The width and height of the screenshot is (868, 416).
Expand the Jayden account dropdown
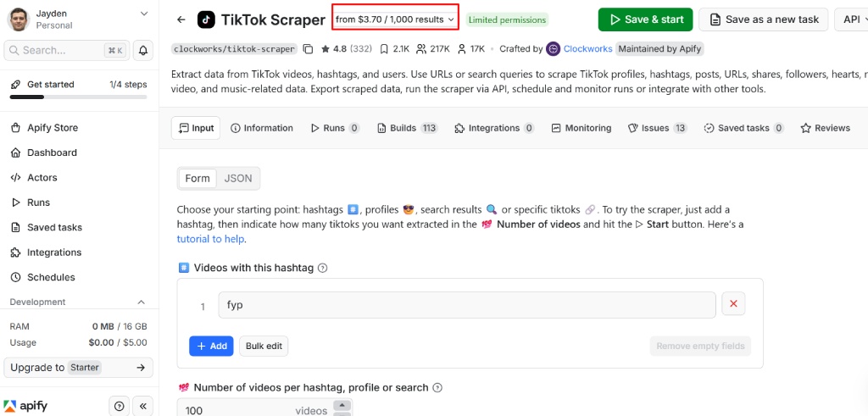click(144, 14)
